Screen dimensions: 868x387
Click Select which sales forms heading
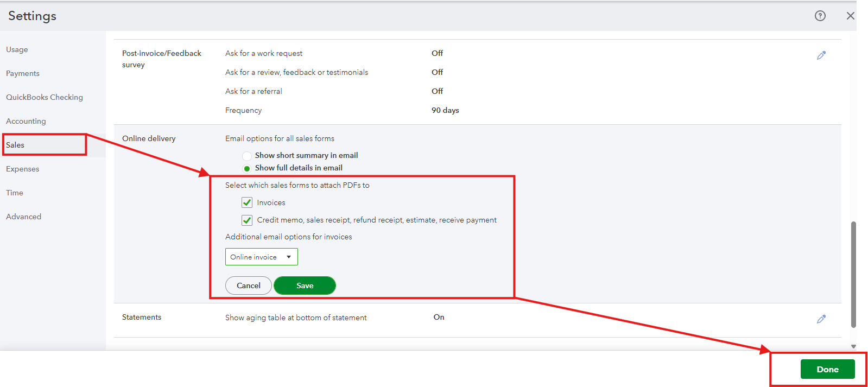297,185
